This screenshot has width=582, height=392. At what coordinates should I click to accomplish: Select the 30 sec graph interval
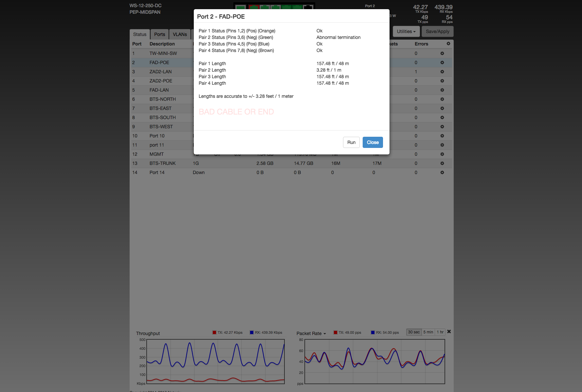pyautogui.click(x=414, y=332)
